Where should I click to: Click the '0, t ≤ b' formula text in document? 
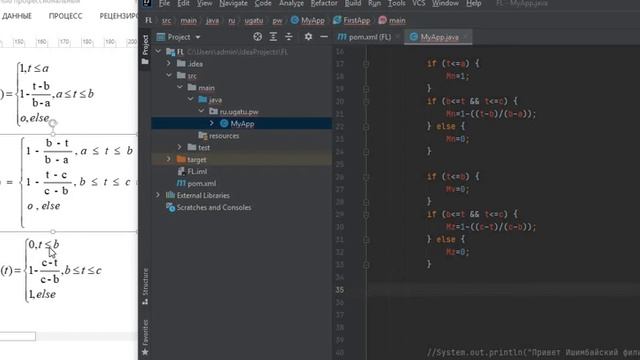[x=44, y=244]
